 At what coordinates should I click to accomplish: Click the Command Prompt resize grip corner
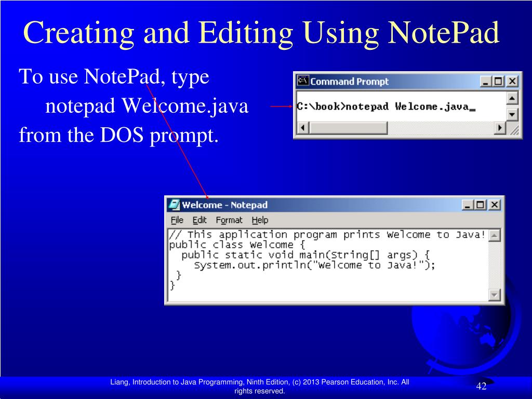(514, 129)
